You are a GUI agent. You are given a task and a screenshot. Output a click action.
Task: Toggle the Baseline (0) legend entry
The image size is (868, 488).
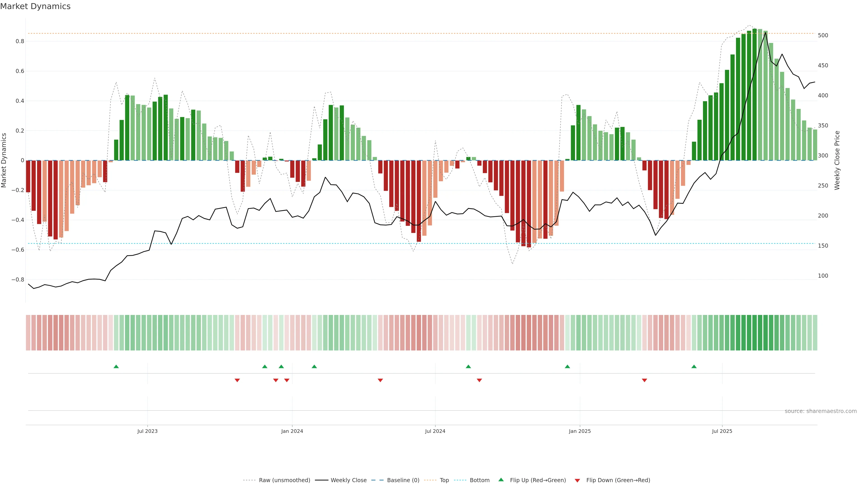point(403,480)
